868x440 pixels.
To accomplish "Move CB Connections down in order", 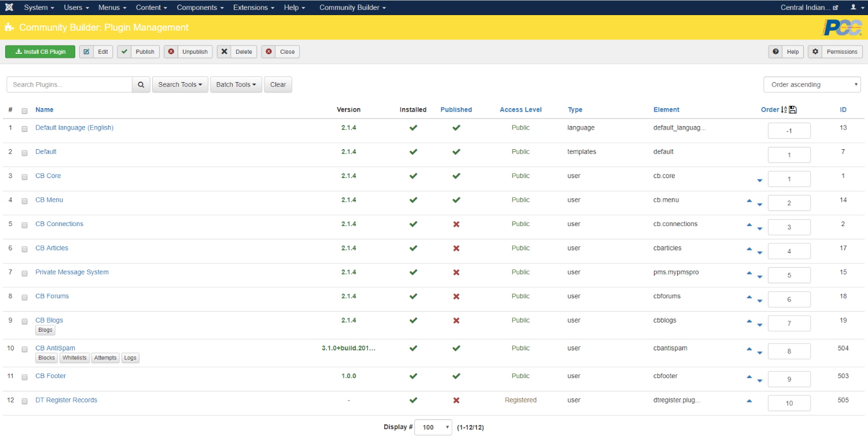I will (x=760, y=228).
